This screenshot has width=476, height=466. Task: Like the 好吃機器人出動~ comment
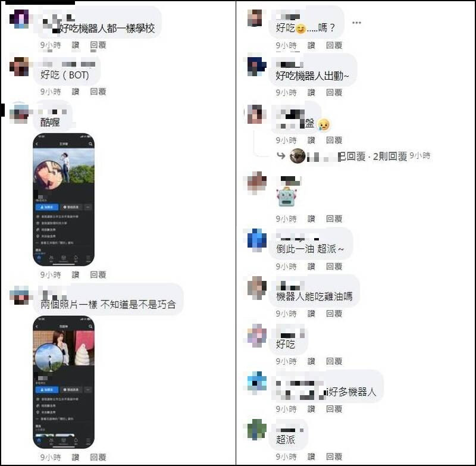point(311,92)
